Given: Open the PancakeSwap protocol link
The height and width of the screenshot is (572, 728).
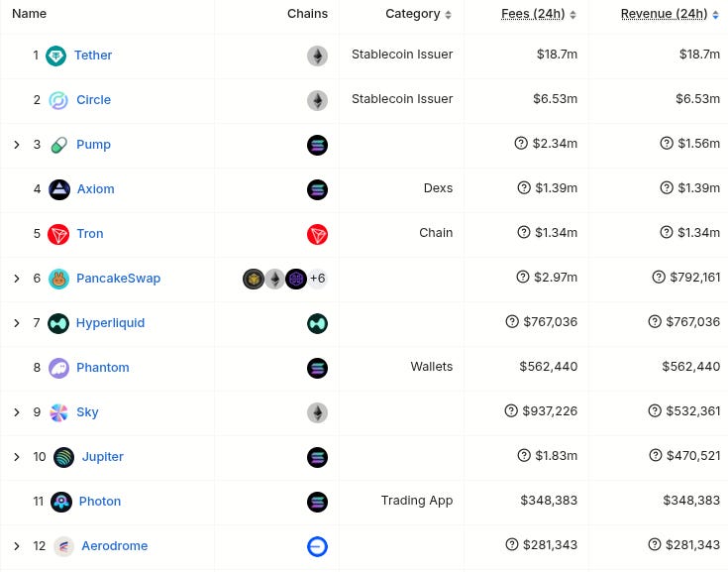Looking at the screenshot, I should coord(119,279).
